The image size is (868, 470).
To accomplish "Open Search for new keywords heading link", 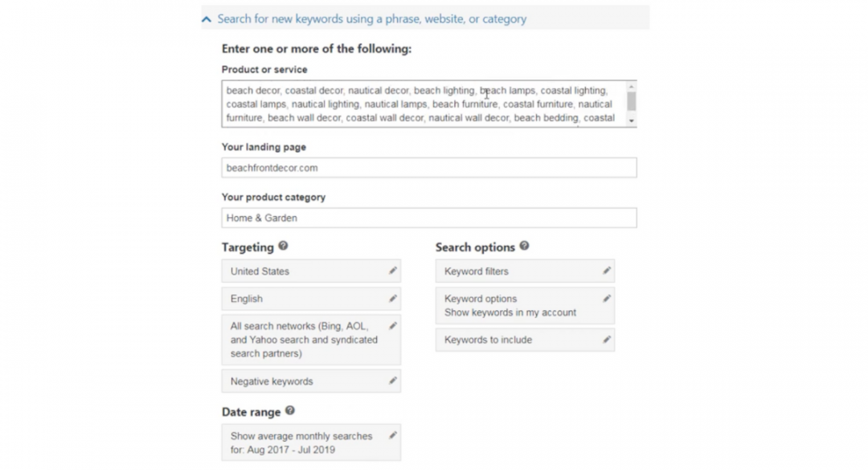I will pyautogui.click(x=371, y=18).
